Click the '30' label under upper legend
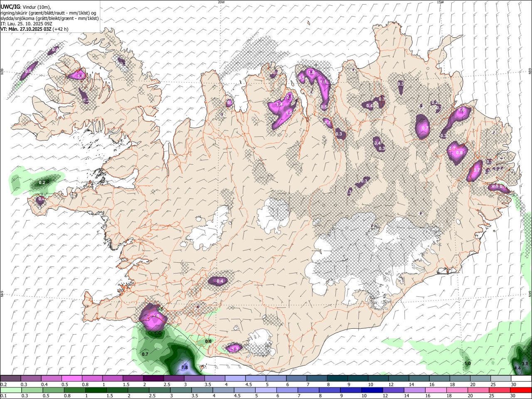Image resolution: width=532 pixels, height=399 pixels. pyautogui.click(x=514, y=384)
